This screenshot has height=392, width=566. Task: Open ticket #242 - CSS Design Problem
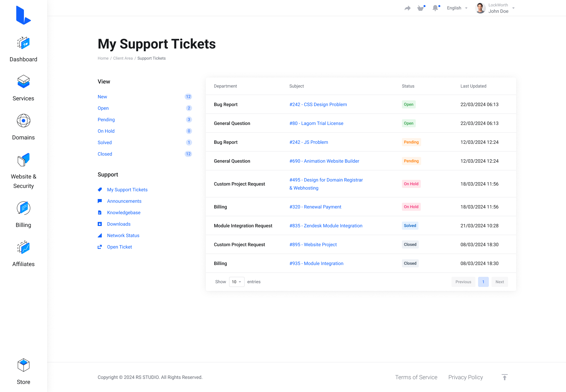click(318, 104)
